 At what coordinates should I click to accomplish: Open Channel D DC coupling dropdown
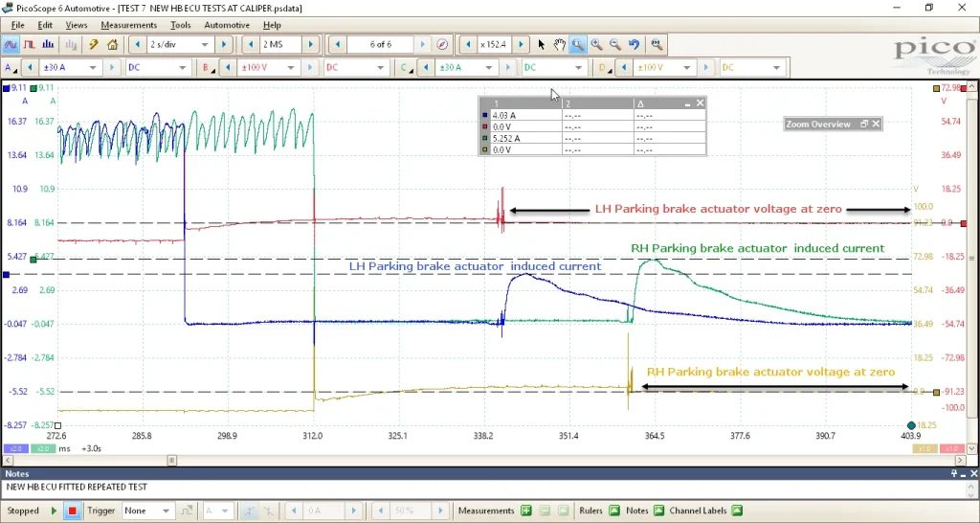pyautogui.click(x=776, y=68)
